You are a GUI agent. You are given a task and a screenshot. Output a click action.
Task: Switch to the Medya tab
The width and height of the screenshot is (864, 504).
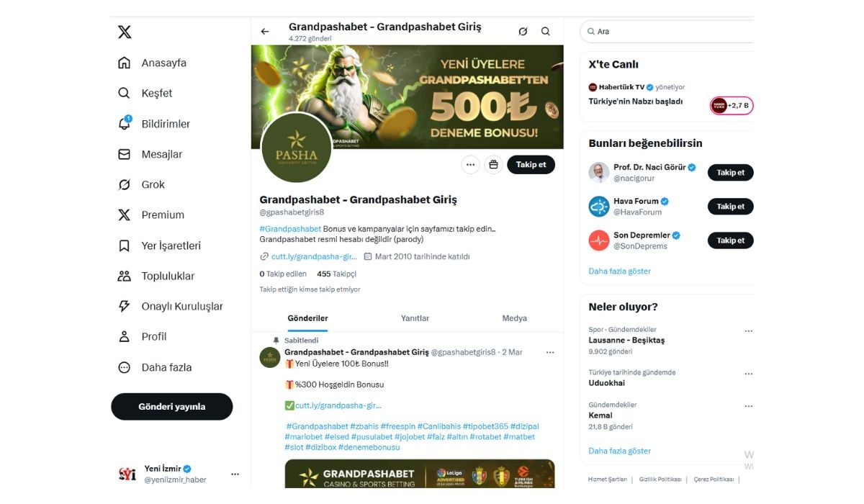click(x=514, y=318)
